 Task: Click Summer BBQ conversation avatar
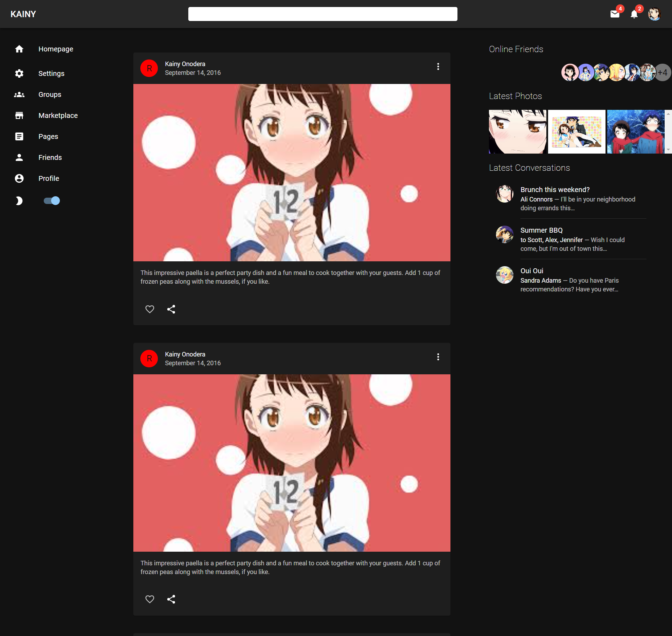(x=505, y=234)
